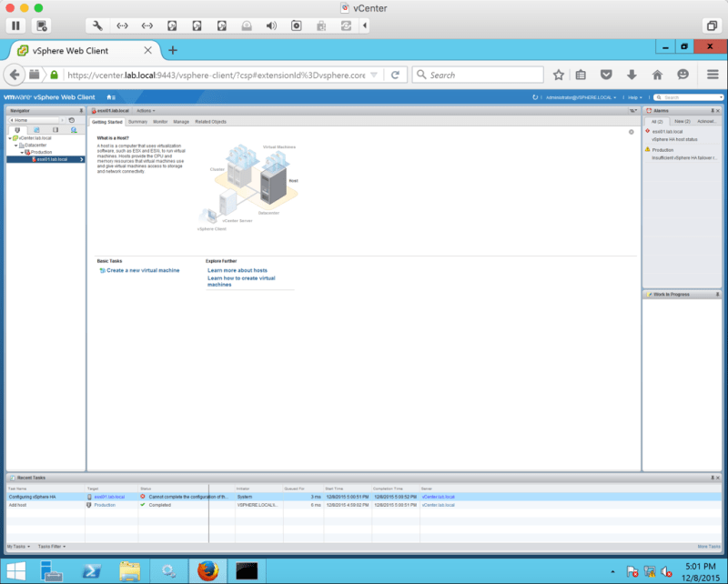
Task: Open the Storage view in the navigator
Action: (56, 130)
